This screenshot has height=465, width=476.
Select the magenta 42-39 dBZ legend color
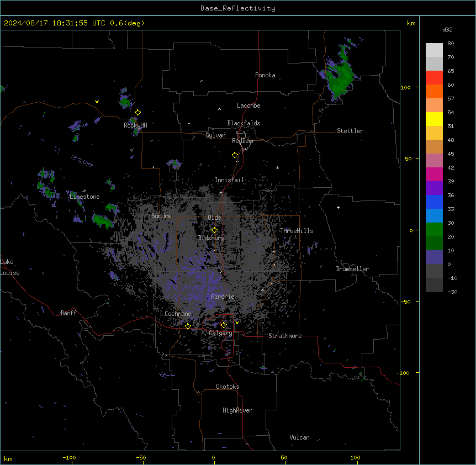pos(434,174)
